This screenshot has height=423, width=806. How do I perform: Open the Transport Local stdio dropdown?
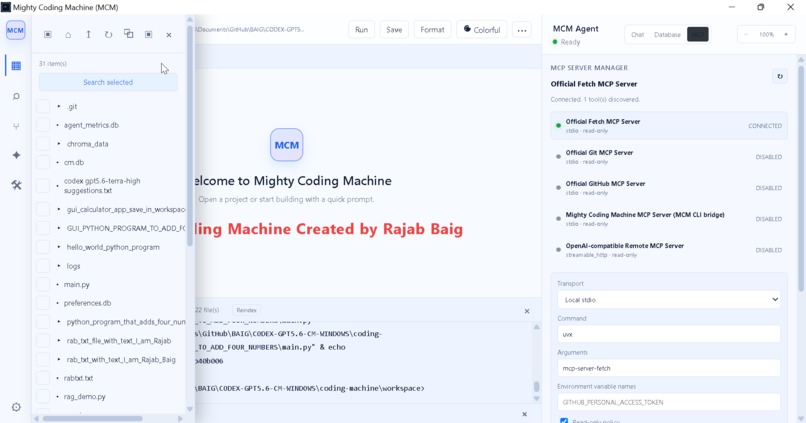(669, 300)
